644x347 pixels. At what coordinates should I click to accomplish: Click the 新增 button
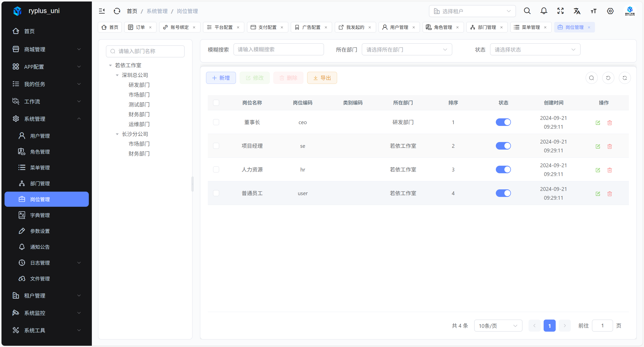[221, 78]
